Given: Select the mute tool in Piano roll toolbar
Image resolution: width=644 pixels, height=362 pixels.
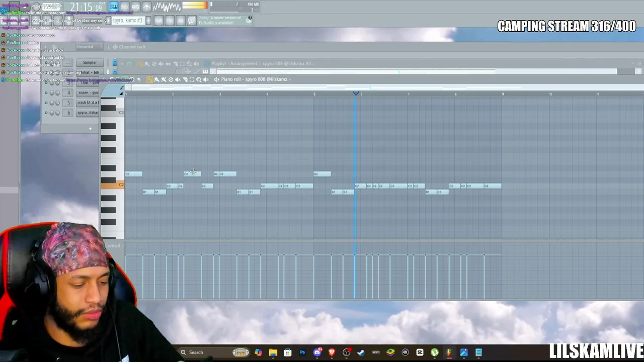Looking at the screenshot, I should pos(178,79).
